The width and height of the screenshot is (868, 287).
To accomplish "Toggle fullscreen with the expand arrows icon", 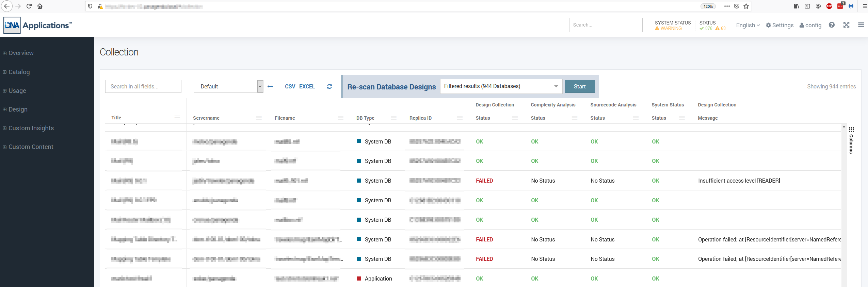I will point(847,25).
